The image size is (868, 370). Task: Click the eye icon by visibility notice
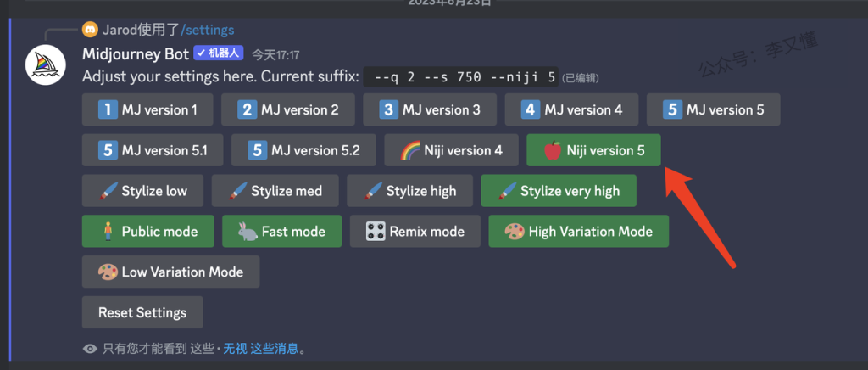[90, 348]
